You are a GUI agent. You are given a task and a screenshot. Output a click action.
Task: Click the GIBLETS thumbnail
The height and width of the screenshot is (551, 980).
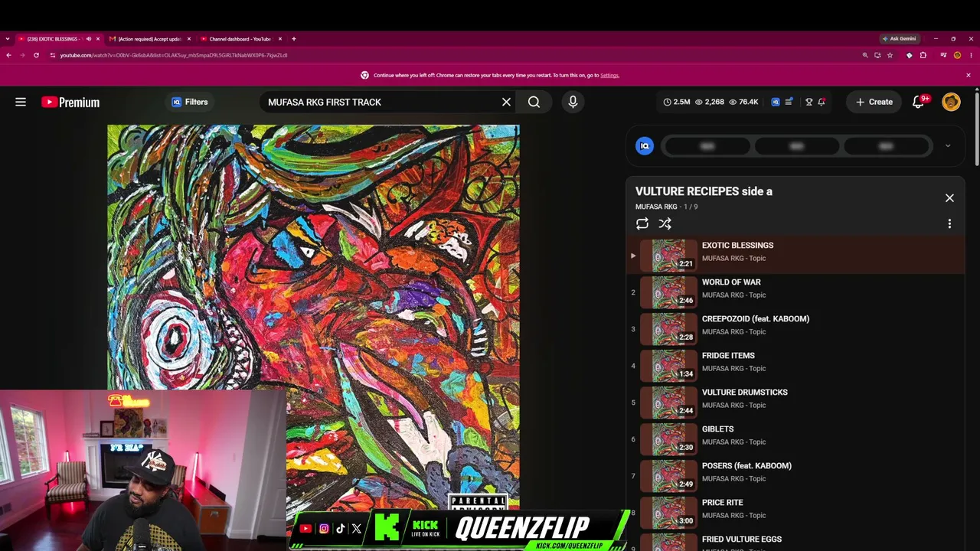click(668, 439)
